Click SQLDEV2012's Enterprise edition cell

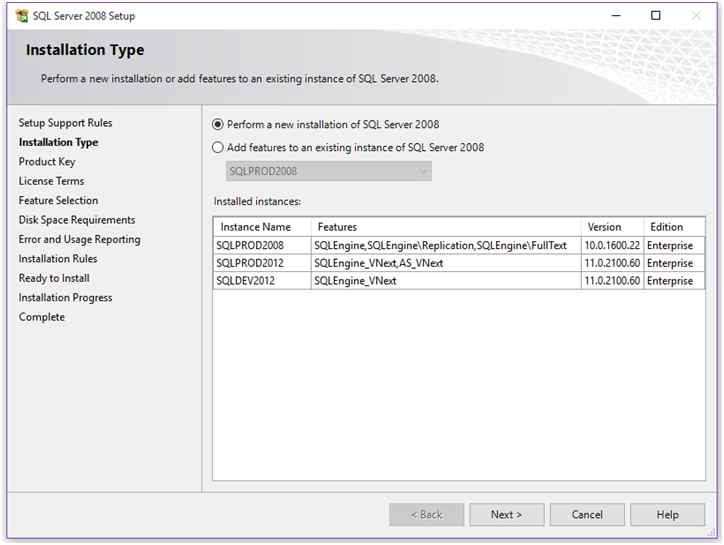(x=675, y=280)
